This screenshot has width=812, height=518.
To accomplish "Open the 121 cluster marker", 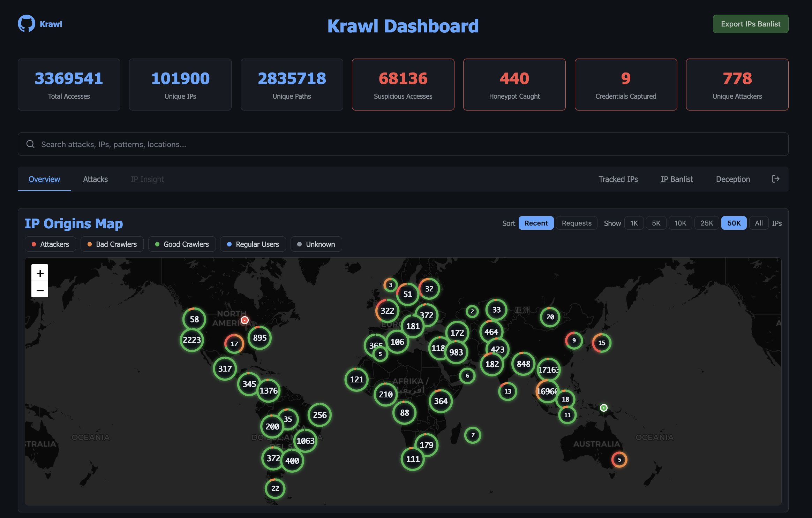I will click(x=356, y=380).
